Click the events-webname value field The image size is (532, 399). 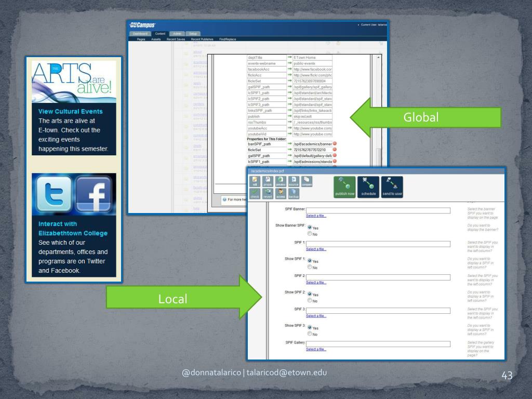[x=312, y=63]
